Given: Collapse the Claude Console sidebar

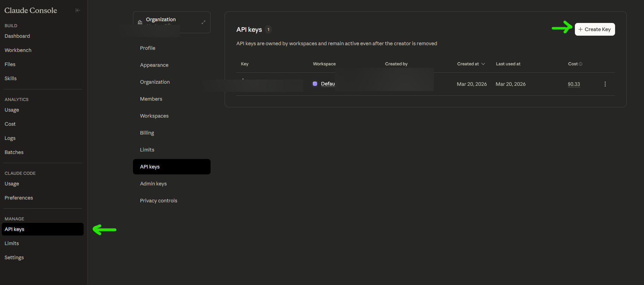Looking at the screenshot, I should pos(78,10).
